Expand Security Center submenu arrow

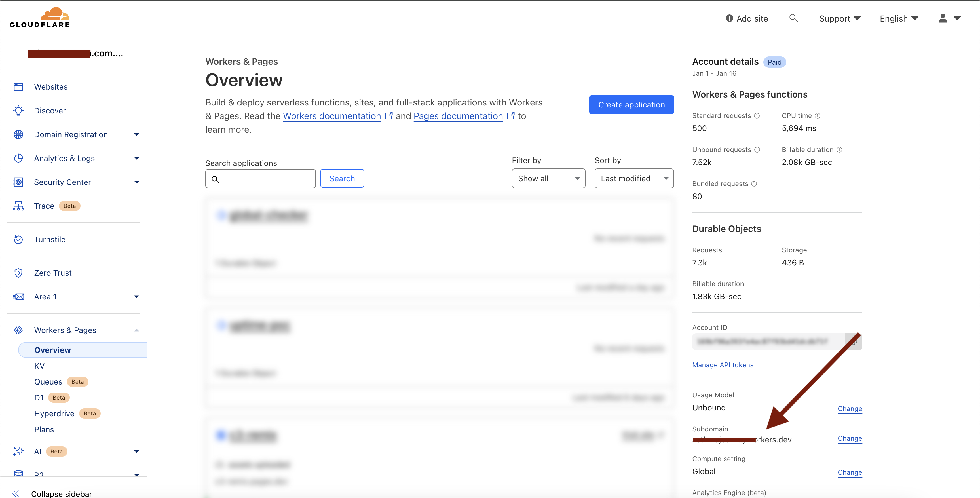pyautogui.click(x=137, y=182)
